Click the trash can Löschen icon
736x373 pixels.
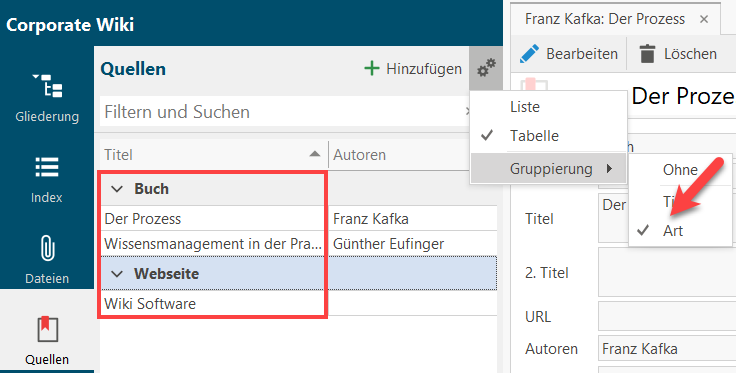[647, 54]
